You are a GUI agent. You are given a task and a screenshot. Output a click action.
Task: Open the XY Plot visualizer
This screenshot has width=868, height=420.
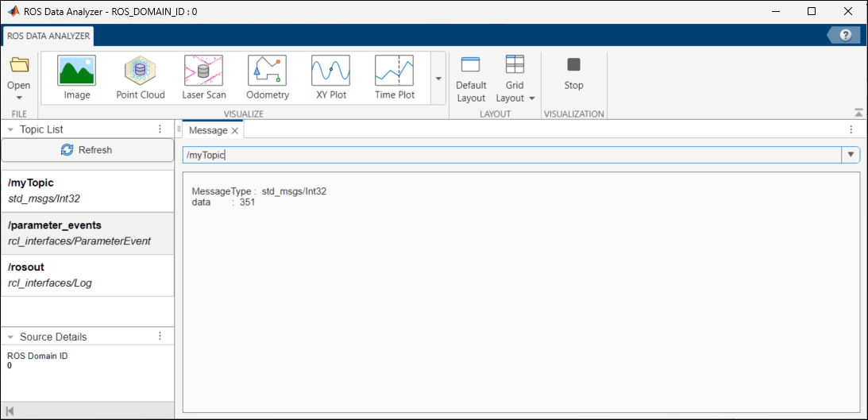(x=331, y=78)
